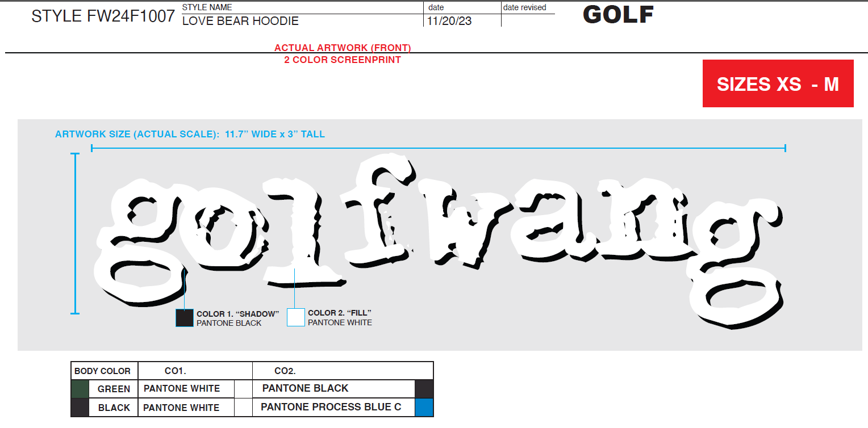Click the CO1. column header
Screen dimensions: 868x428
click(176, 371)
